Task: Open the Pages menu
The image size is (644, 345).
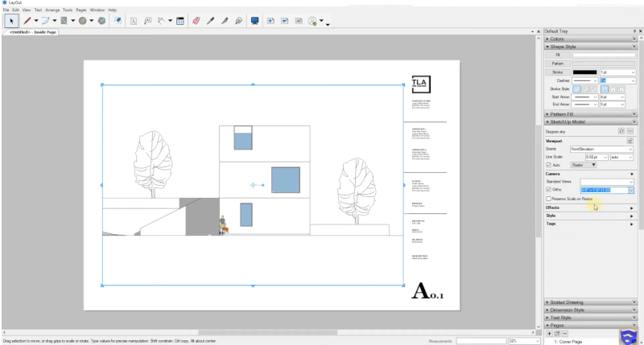Action: (81, 10)
